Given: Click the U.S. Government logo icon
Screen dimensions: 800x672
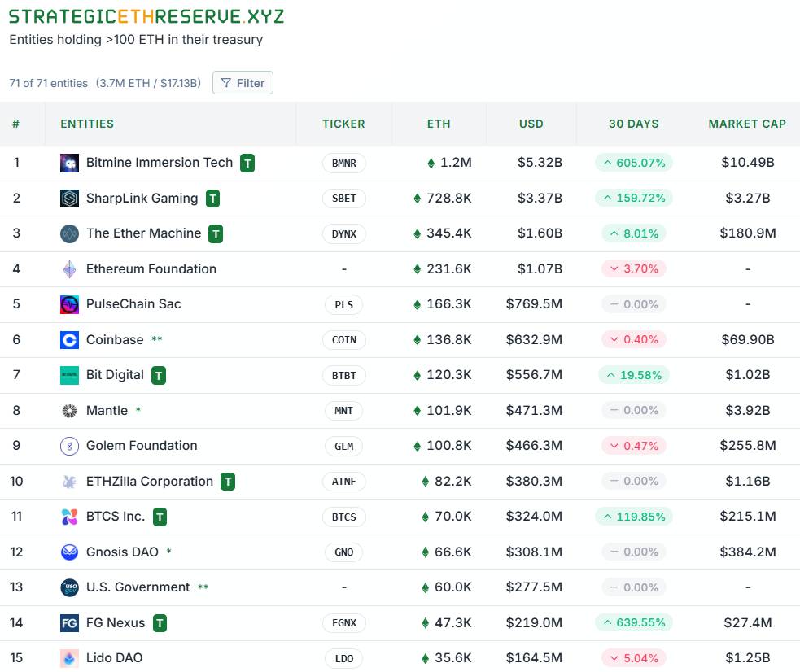Looking at the screenshot, I should [x=69, y=587].
